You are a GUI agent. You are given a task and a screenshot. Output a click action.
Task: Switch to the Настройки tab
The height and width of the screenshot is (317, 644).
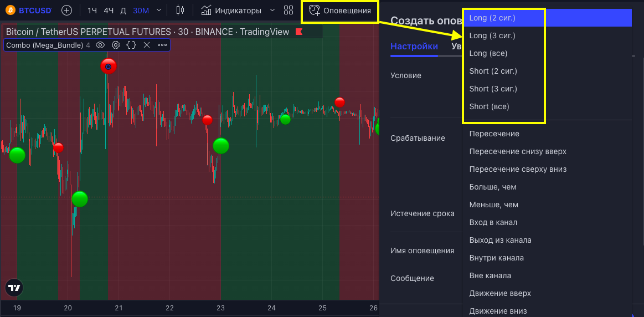tap(414, 47)
